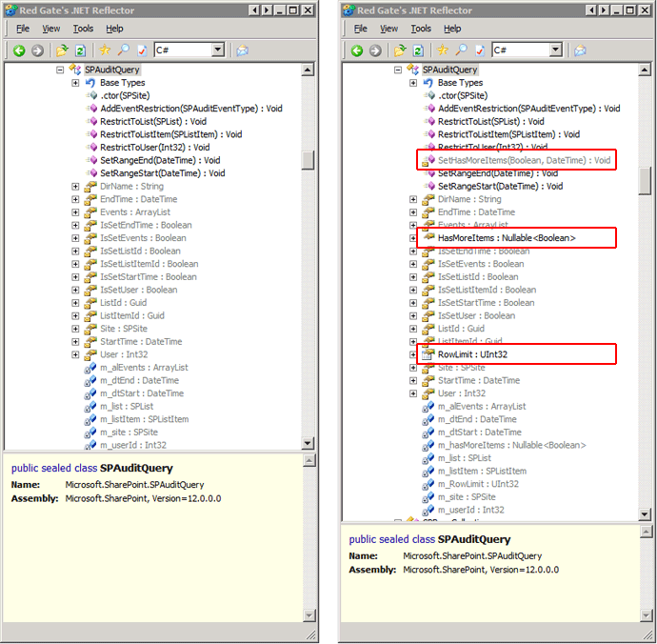The image size is (657, 644).
Task: Click Back arrow in left Reflector window
Action: tap(19, 50)
